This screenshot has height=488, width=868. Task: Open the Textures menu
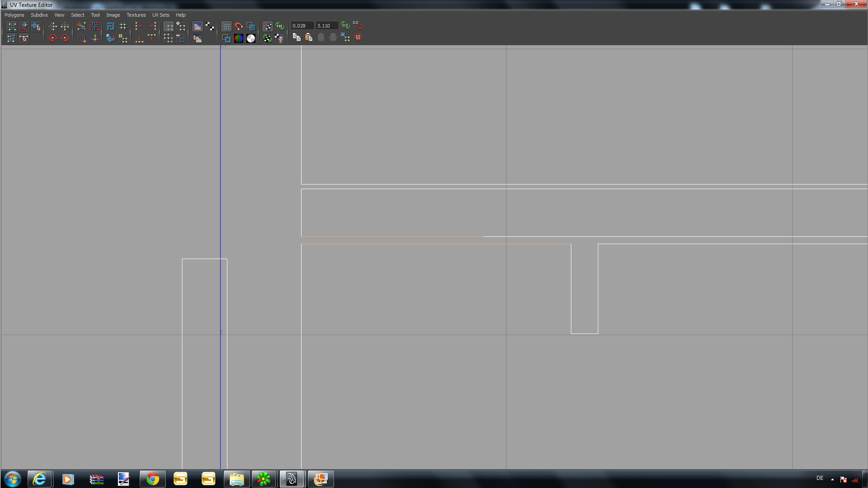pyautogui.click(x=136, y=15)
